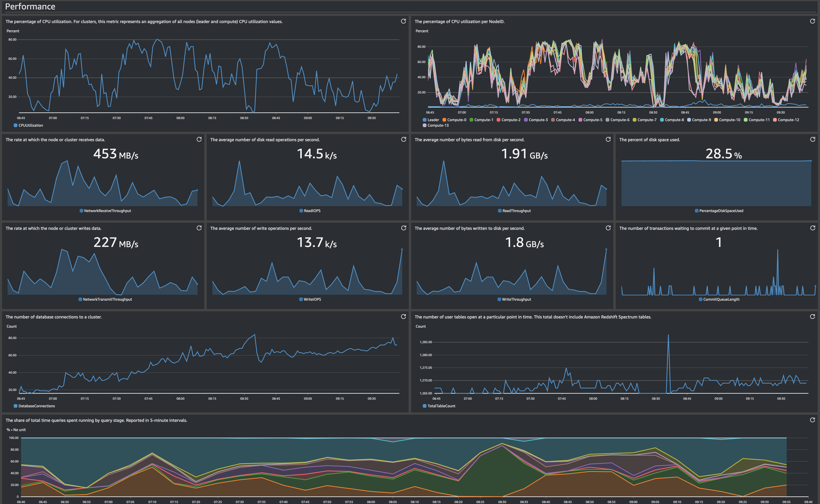The image size is (820, 504).
Task: Toggle the WriteThroughput legend entry
Action: coord(514,300)
